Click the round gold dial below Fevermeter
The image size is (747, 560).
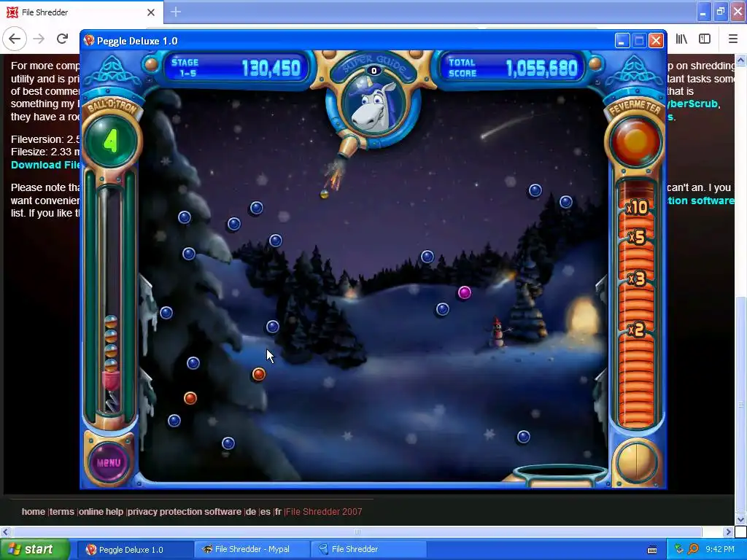636,462
